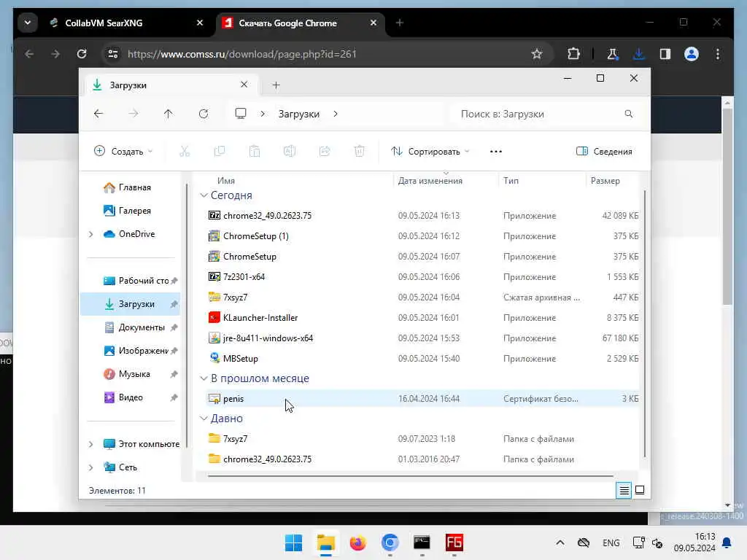Click the search magnifier in Explorer

point(628,114)
